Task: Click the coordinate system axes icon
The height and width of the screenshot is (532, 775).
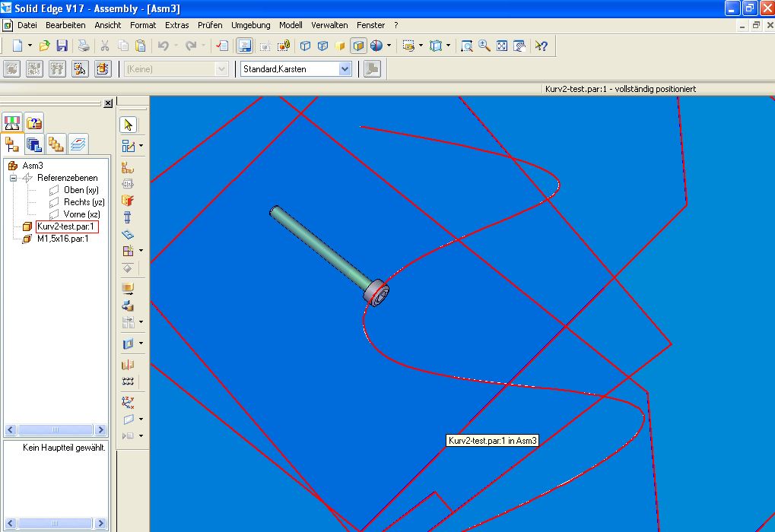Action: [128, 401]
